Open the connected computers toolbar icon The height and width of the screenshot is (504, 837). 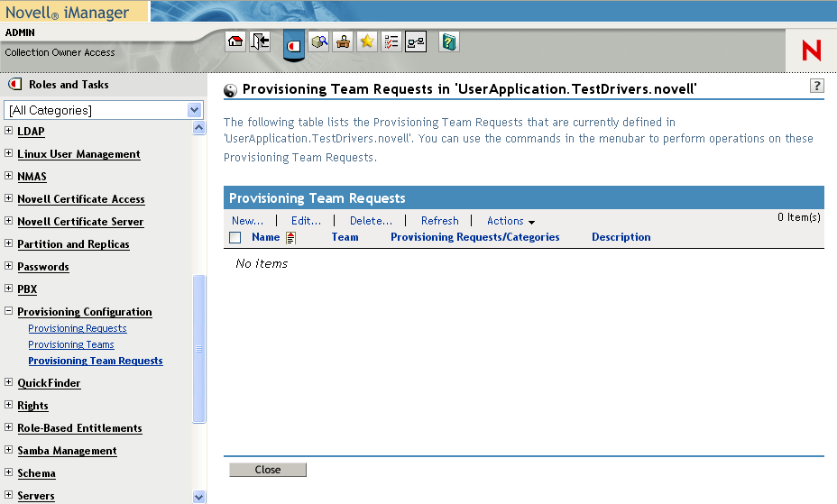416,41
